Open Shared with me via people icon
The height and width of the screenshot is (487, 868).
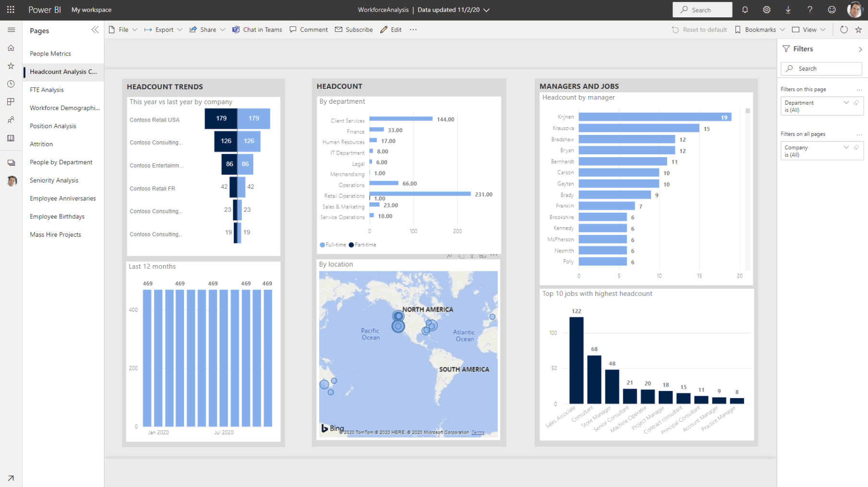click(x=11, y=120)
